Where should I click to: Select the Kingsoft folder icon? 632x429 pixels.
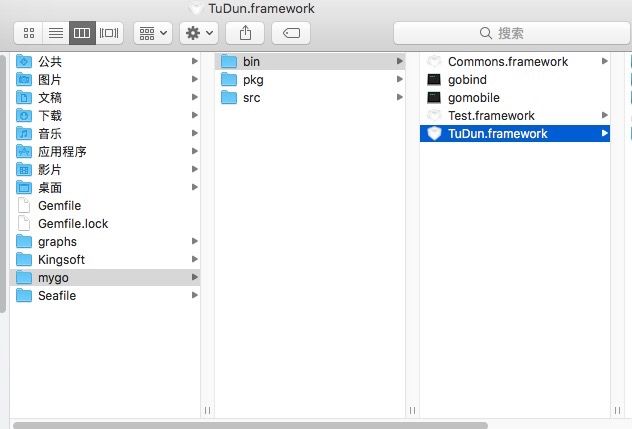click(24, 259)
